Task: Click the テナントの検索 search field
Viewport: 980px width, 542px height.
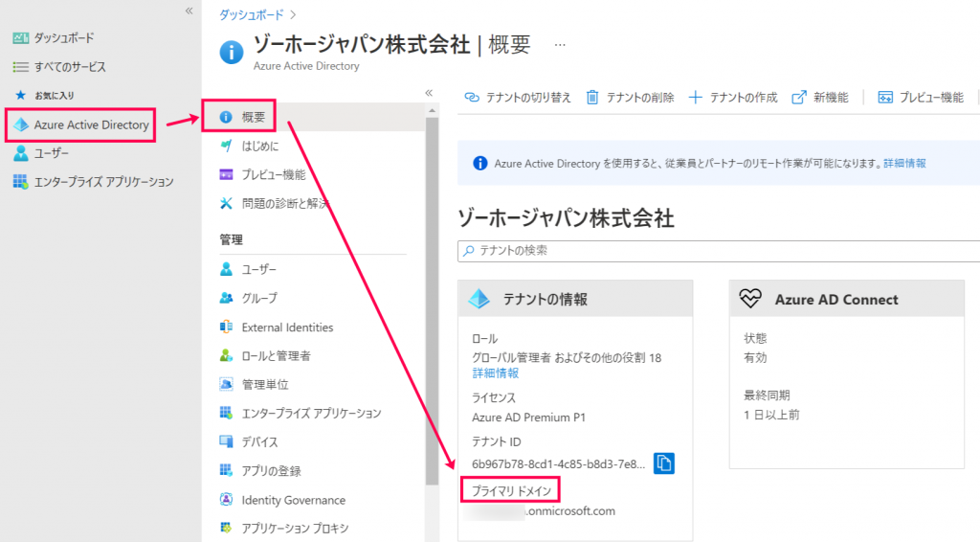Action: (719, 251)
